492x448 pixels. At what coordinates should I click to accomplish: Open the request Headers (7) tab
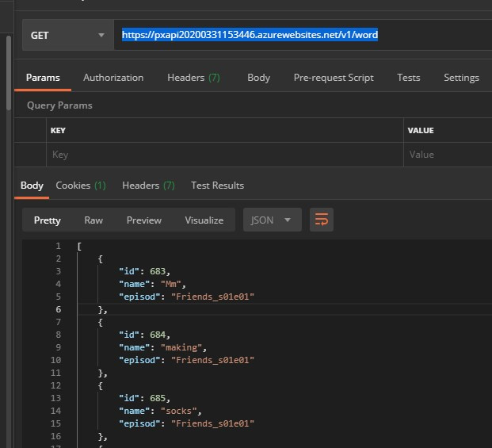193,78
